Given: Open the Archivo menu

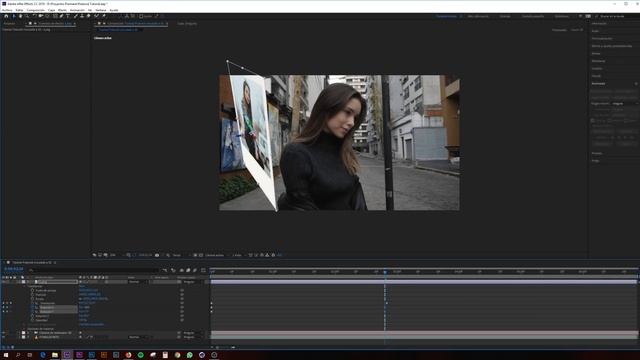Looking at the screenshot, I should coord(7,10).
